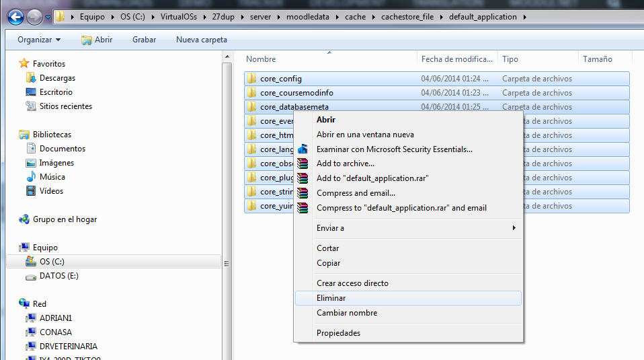644x360 pixels.
Task: Click the Documentos library icon
Action: [x=31, y=148]
